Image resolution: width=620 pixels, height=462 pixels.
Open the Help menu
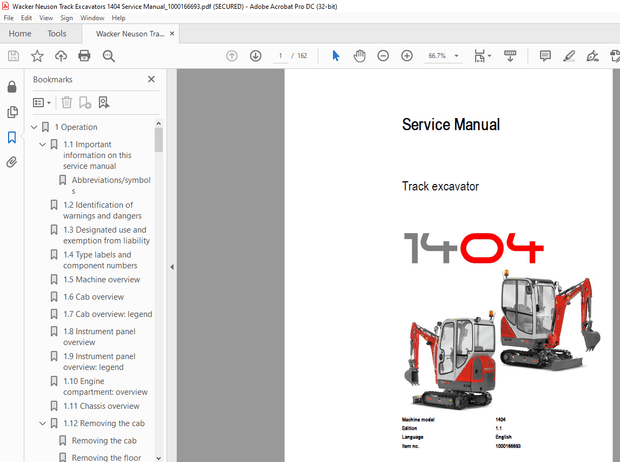coord(118,18)
